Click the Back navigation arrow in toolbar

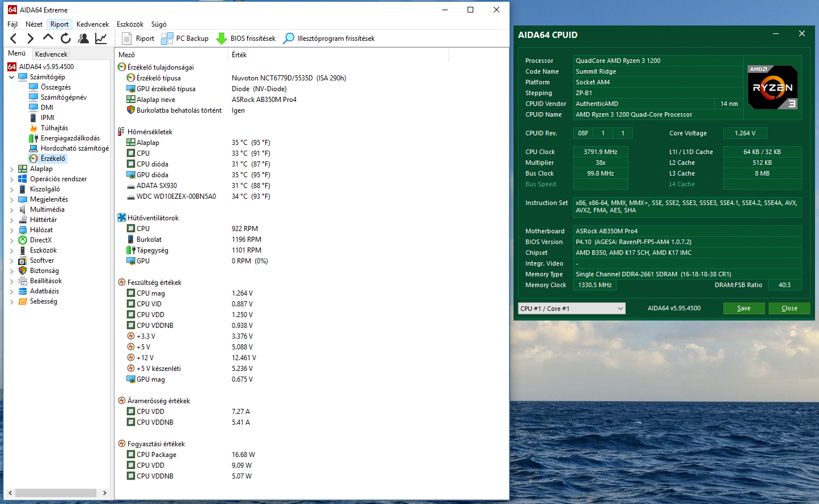tap(14, 39)
